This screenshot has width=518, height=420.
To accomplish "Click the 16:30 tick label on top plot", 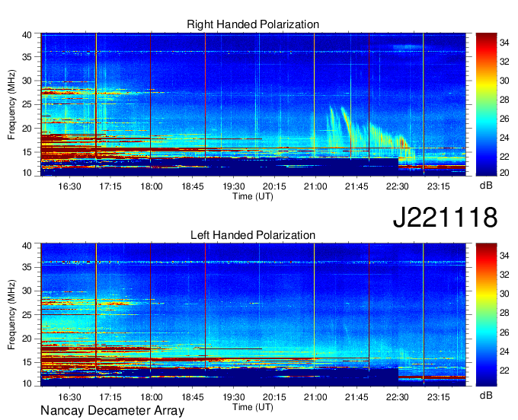I will pyautogui.click(x=69, y=186).
